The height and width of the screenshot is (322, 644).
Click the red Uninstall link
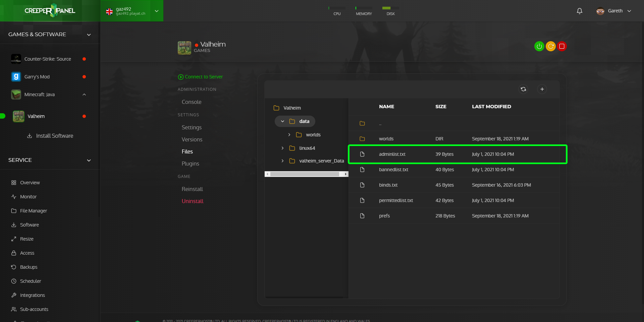(x=193, y=201)
